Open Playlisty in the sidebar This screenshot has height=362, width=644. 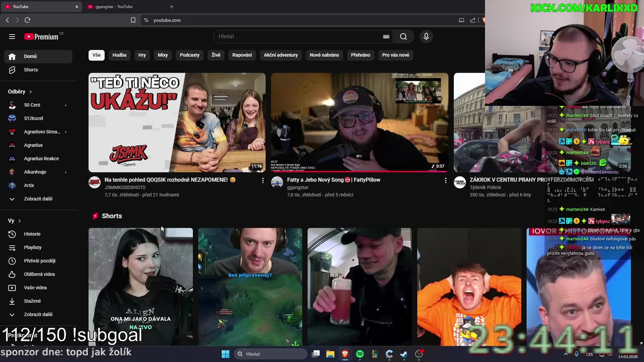pos(38,247)
